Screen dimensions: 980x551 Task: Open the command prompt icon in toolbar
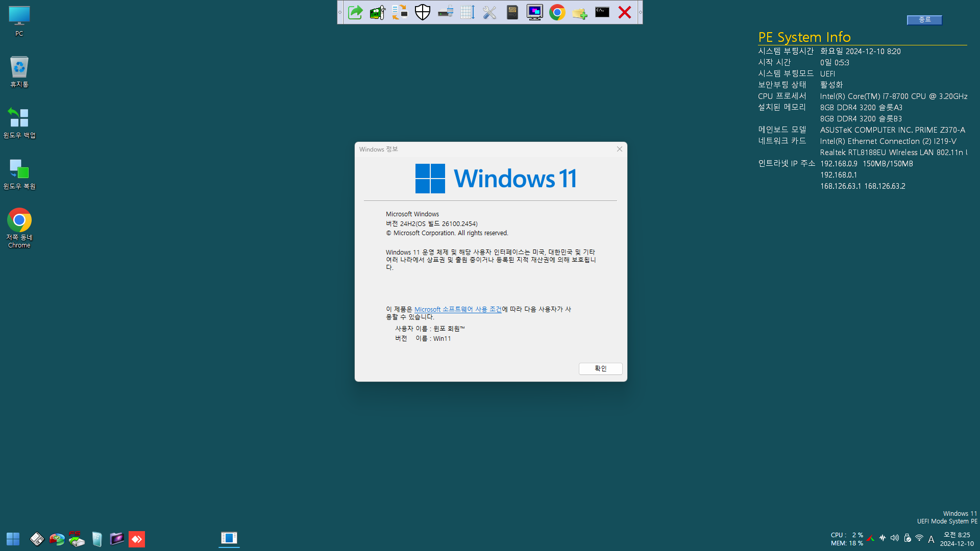(x=602, y=12)
